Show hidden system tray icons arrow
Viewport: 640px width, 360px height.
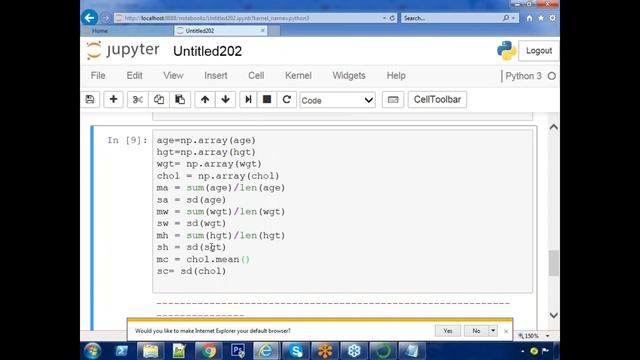tap(522, 351)
